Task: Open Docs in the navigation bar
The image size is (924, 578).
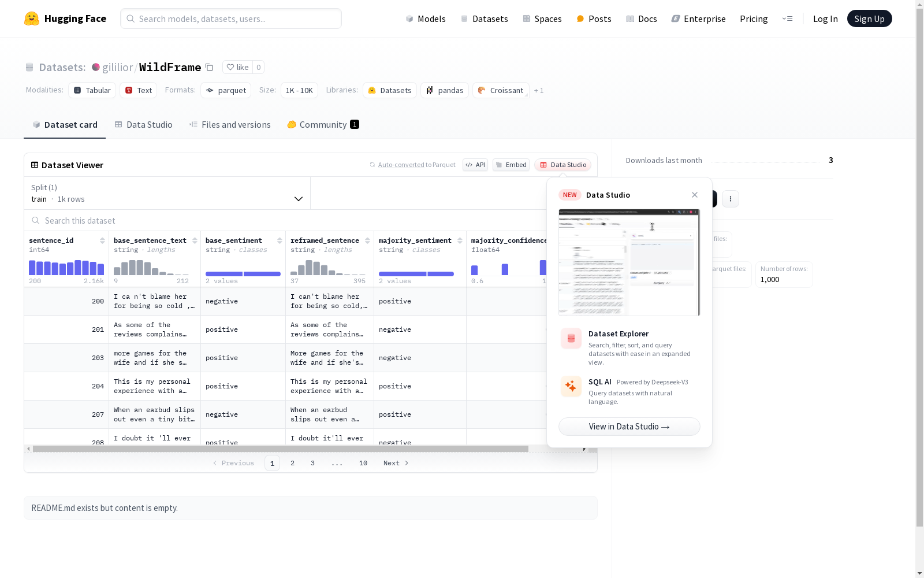Action: [x=642, y=18]
